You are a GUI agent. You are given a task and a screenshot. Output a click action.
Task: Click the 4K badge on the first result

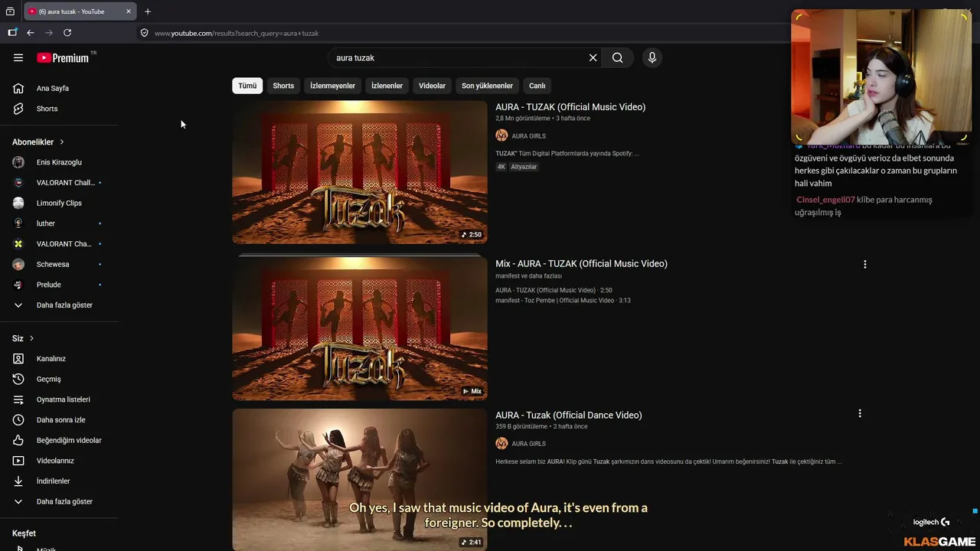click(x=501, y=167)
